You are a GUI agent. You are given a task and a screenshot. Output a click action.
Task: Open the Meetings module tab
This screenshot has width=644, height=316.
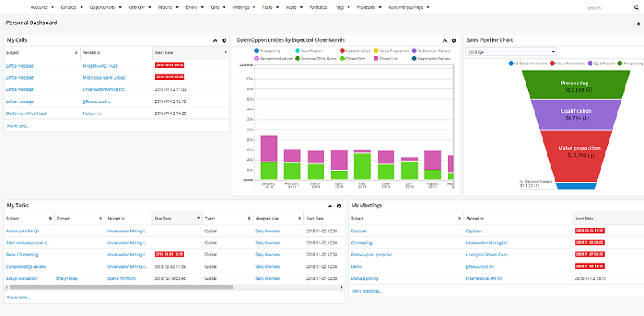pyautogui.click(x=240, y=7)
